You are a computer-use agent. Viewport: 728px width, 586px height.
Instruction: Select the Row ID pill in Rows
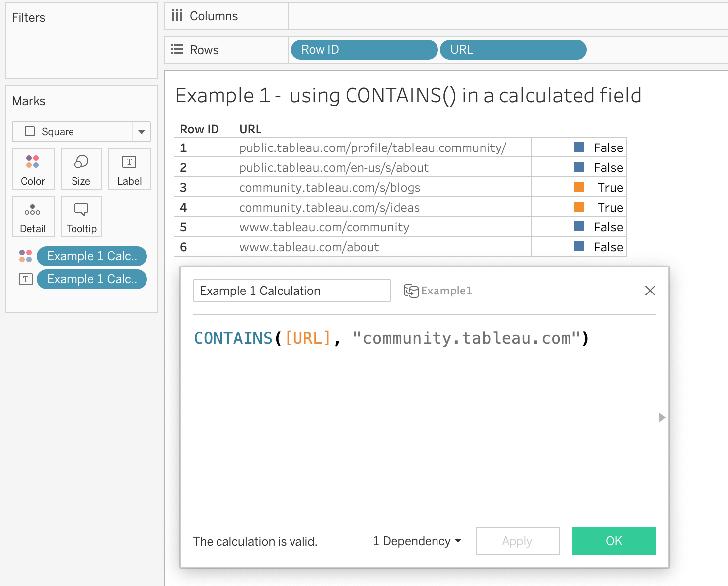click(364, 50)
